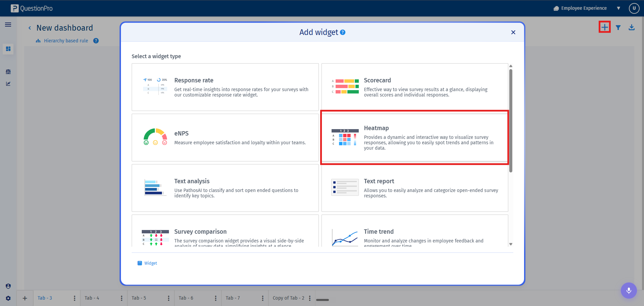This screenshot has width=644, height=306.
Task: Open the options menu for Tab - 5
Action: (169, 298)
